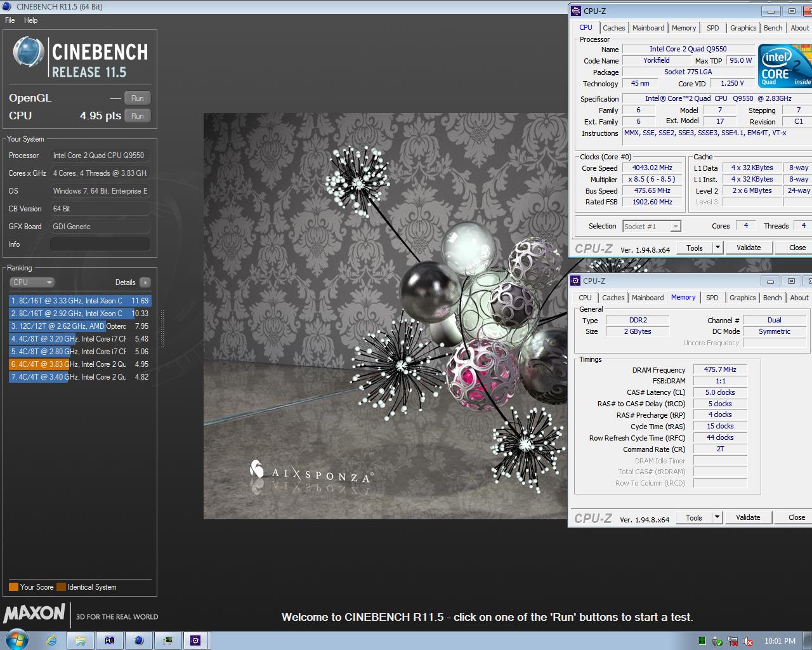Image resolution: width=812 pixels, height=650 pixels.
Task: Open the network status tray icon
Action: pos(733,641)
